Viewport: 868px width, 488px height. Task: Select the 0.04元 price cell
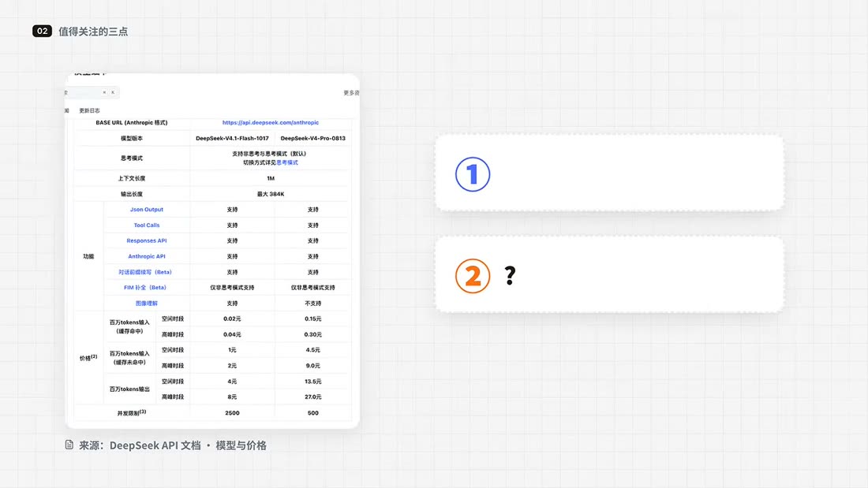[x=232, y=334]
